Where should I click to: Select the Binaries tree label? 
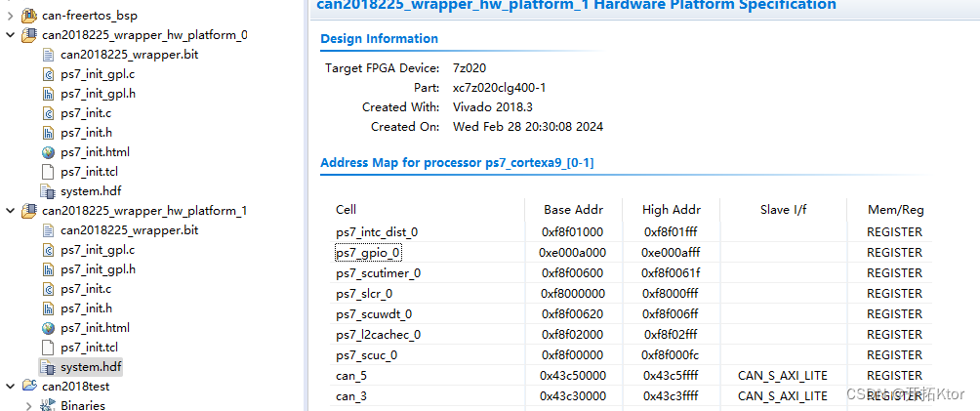tap(83, 406)
